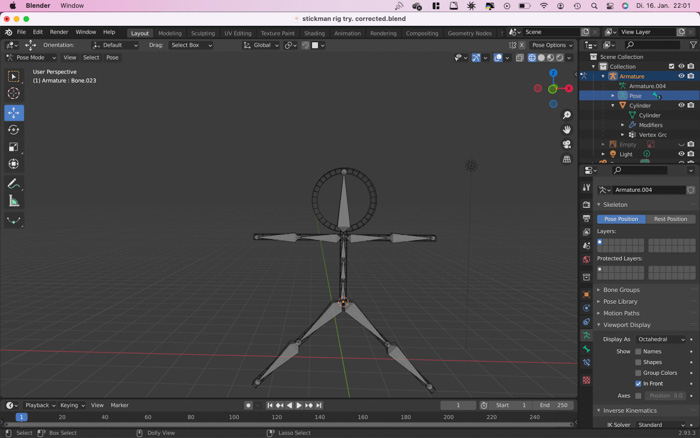Select the Measure tool

14,201
